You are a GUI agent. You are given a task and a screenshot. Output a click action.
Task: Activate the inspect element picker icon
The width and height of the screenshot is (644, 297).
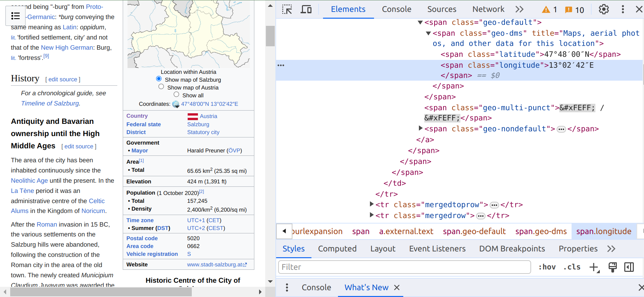pos(287,9)
